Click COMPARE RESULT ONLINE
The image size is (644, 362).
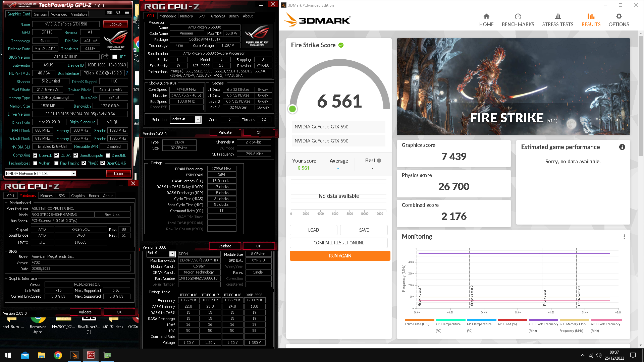pyautogui.click(x=339, y=243)
